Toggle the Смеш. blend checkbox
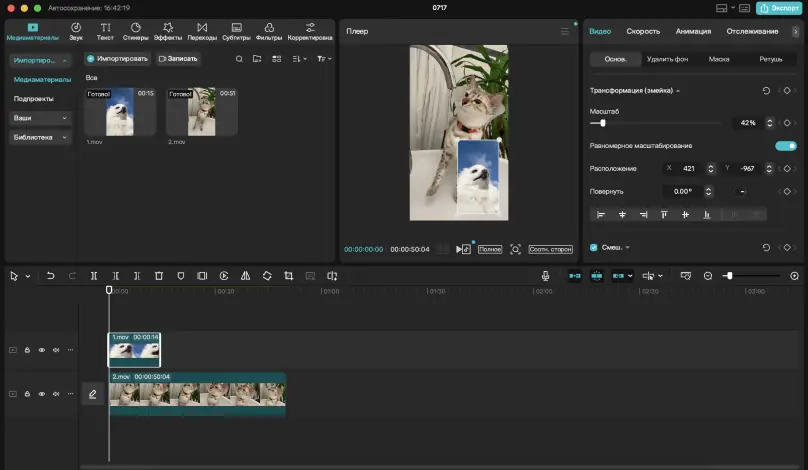This screenshot has width=808, height=470. (x=594, y=248)
